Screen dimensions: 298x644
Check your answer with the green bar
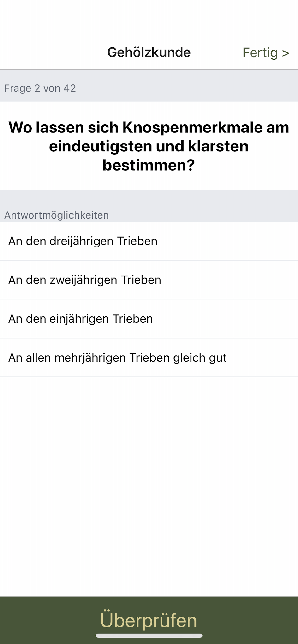[x=149, y=620]
